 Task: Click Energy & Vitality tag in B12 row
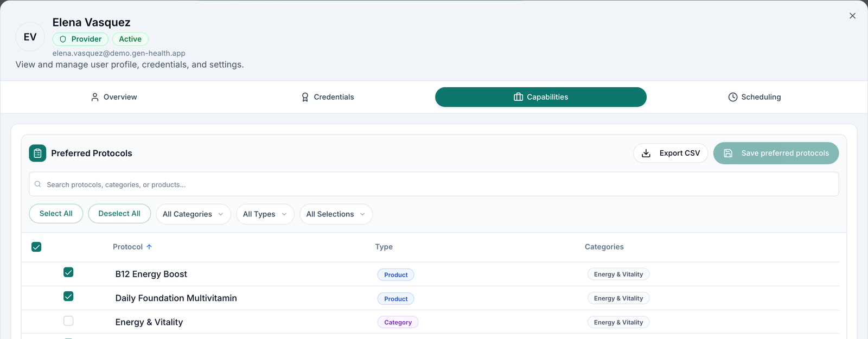coord(618,274)
